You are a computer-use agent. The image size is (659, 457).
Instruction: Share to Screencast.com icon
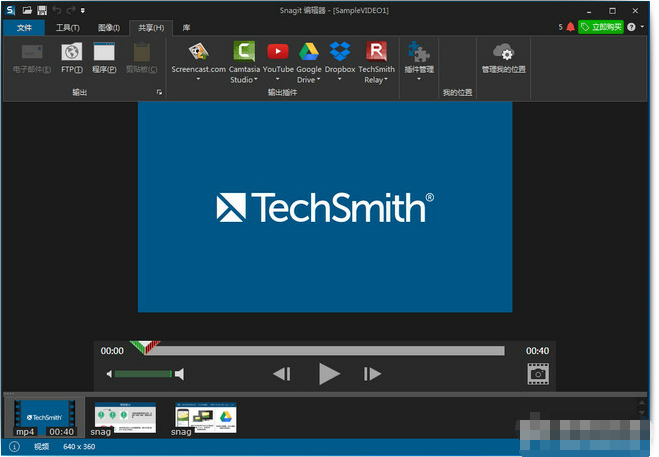[x=198, y=52]
